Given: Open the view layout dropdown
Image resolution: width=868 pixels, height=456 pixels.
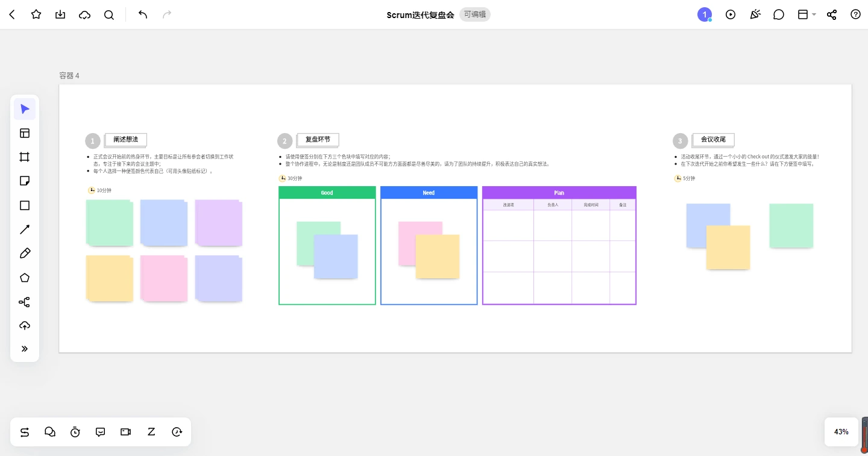Looking at the screenshot, I should (807, 14).
